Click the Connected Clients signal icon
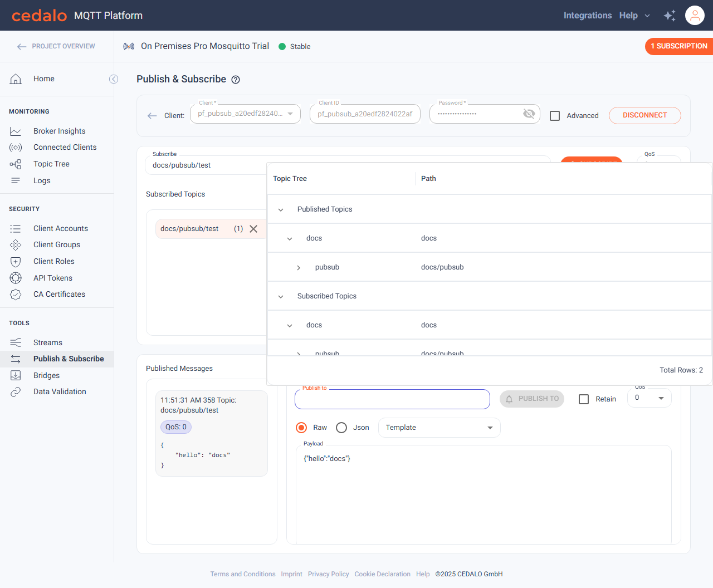This screenshot has width=713, height=588. [16, 148]
